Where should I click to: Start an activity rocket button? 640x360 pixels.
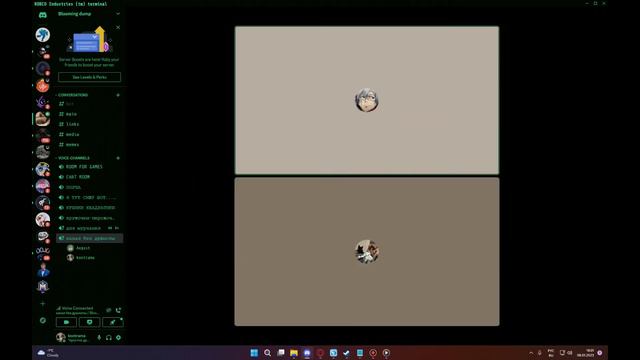pos(113,322)
